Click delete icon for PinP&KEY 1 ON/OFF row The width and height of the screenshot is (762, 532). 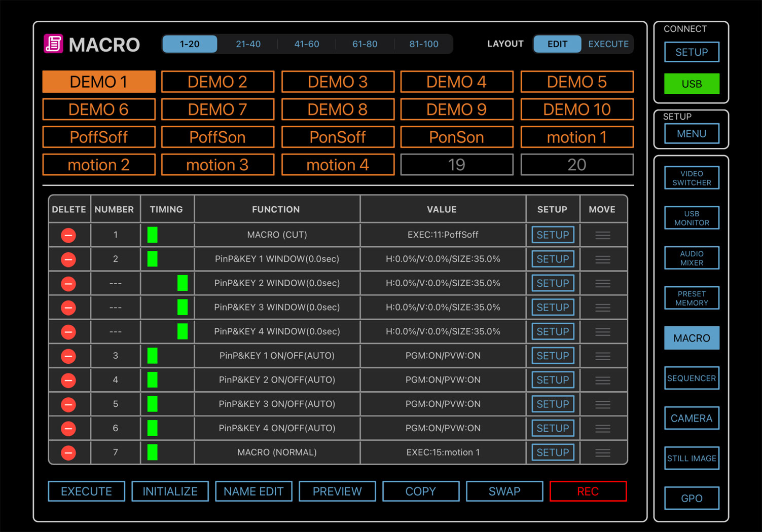(68, 356)
